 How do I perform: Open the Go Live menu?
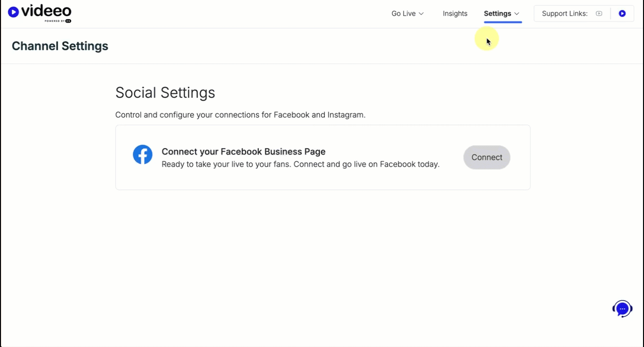pos(403,14)
